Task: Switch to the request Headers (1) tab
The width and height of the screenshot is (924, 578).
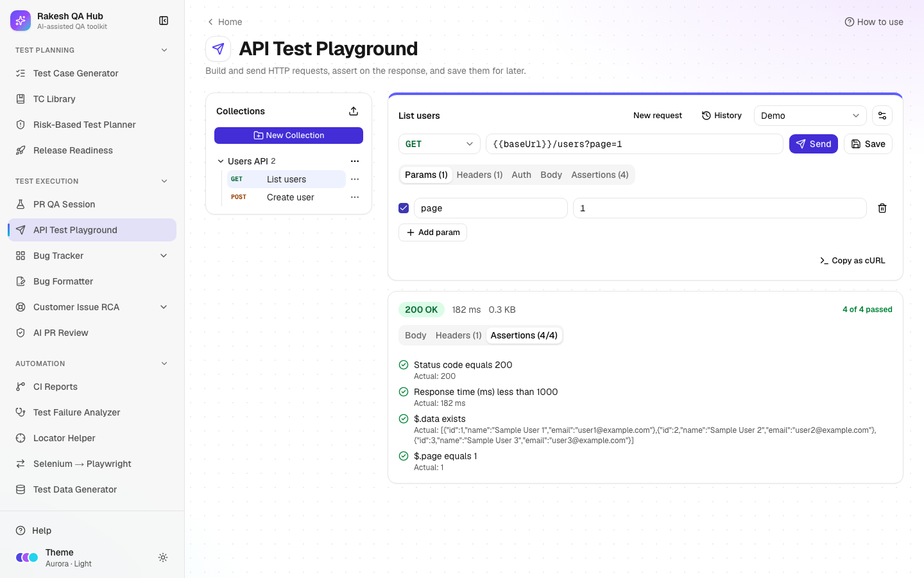Action: 479,175
